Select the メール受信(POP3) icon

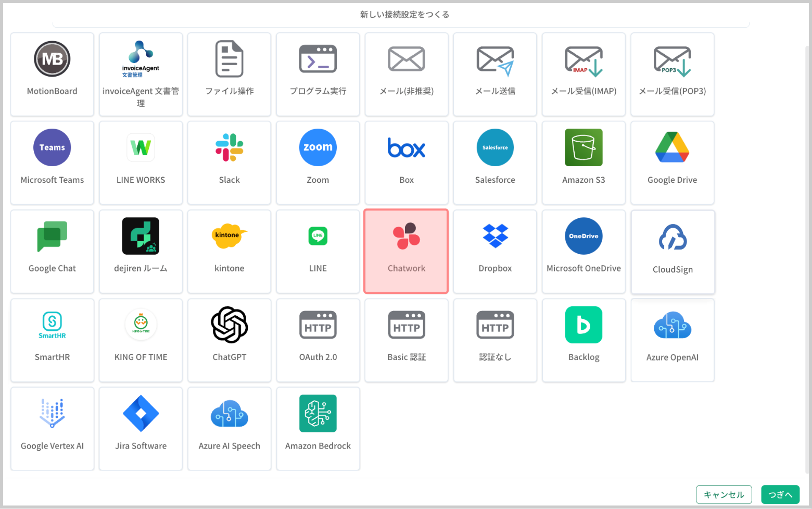point(673,61)
